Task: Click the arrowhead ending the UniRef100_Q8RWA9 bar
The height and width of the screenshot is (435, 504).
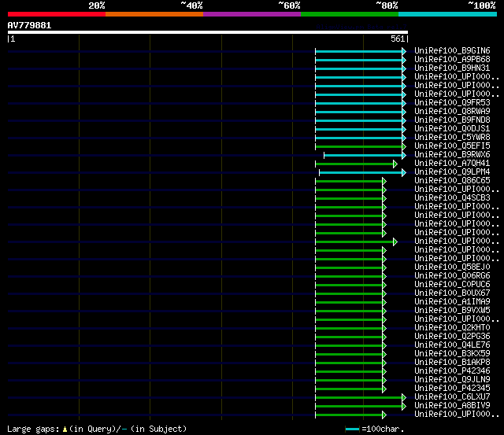Action: click(x=404, y=112)
